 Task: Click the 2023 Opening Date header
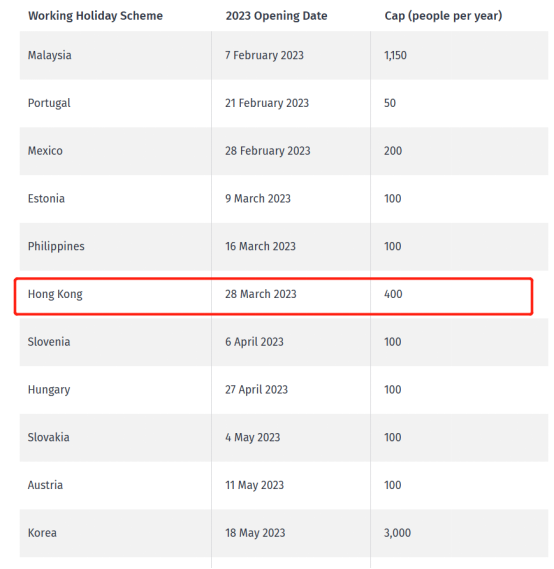[x=276, y=16]
